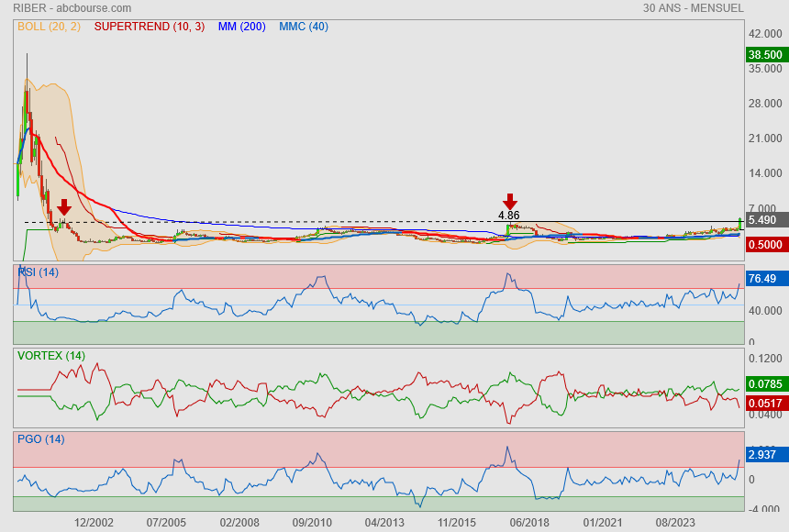789x532 pixels.
Task: Click the 4.86 resistance level label
Action: pyautogui.click(x=508, y=216)
